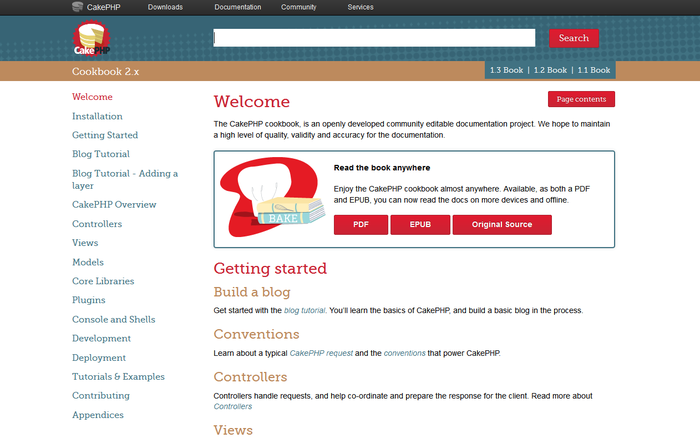Screen dimensions: 700x438
Task: Click the red Search button
Action: click(x=574, y=38)
